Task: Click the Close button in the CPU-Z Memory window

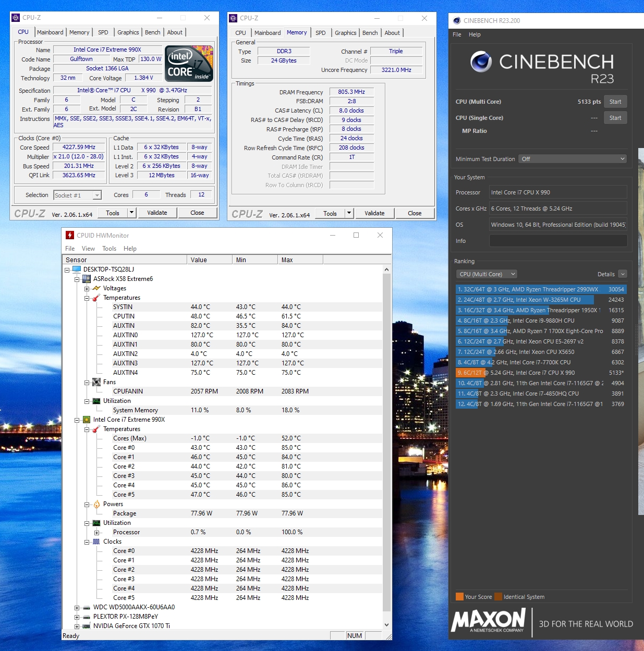Action: point(415,213)
